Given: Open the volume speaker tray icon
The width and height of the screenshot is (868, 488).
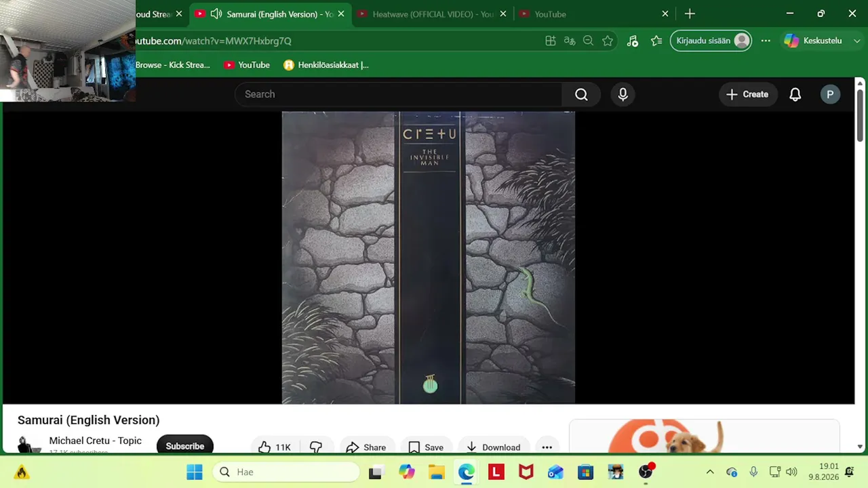Looking at the screenshot, I should pyautogui.click(x=791, y=472).
